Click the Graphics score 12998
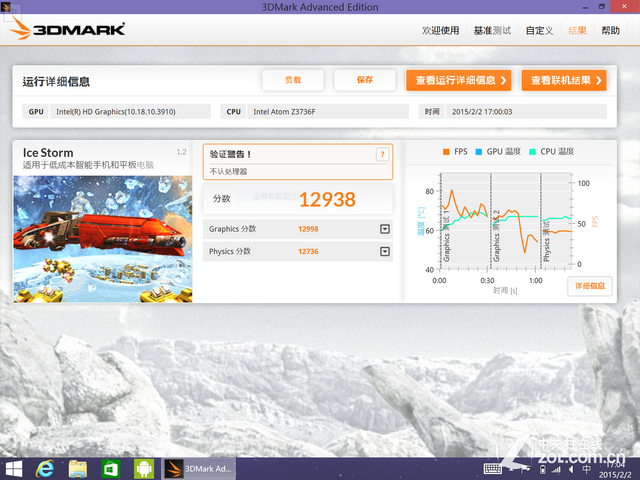Screen dimensions: 640x480 [308, 229]
